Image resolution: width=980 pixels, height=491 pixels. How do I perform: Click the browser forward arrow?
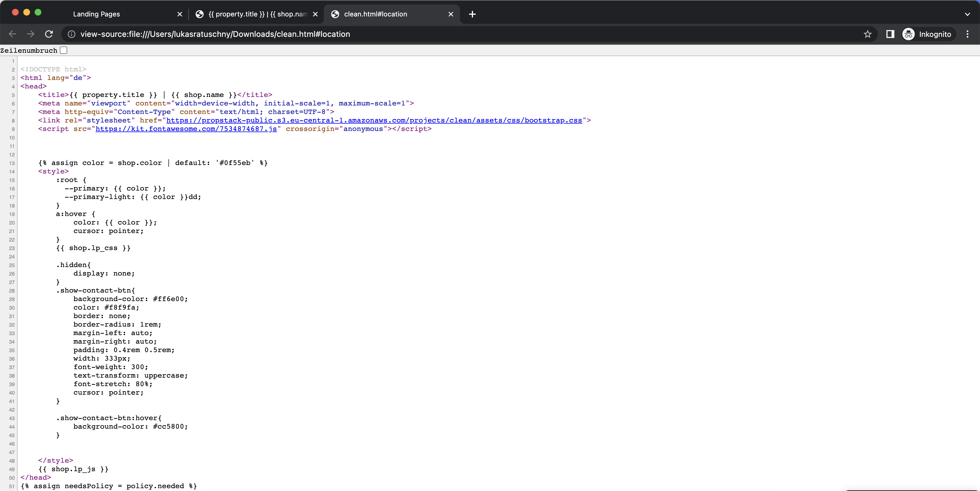(x=31, y=34)
